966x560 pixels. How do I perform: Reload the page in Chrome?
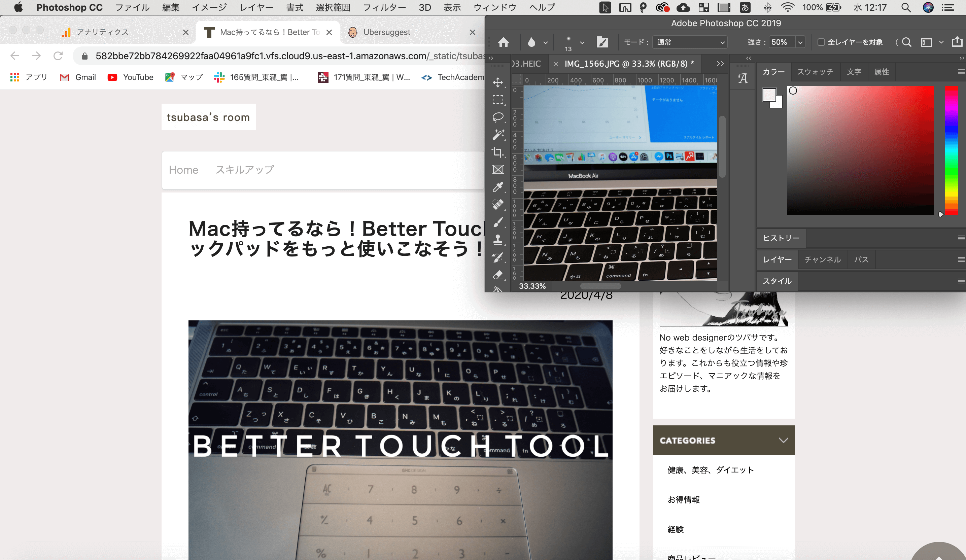[58, 56]
